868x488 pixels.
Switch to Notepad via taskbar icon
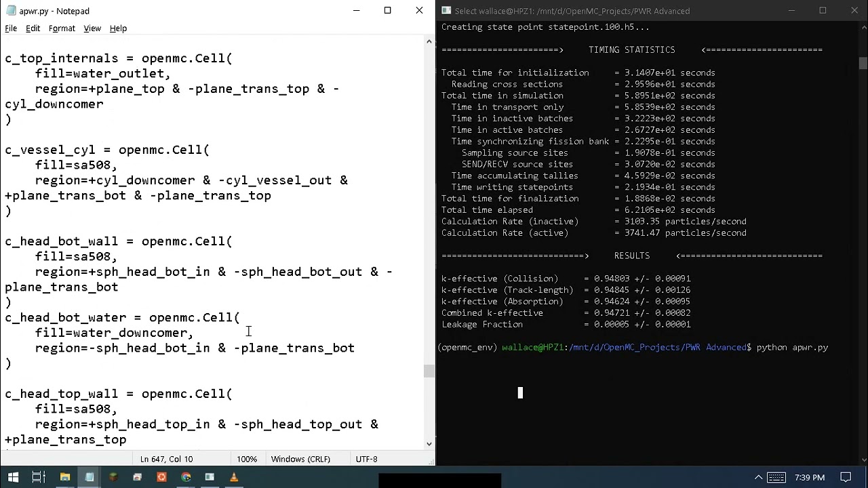tap(90, 477)
